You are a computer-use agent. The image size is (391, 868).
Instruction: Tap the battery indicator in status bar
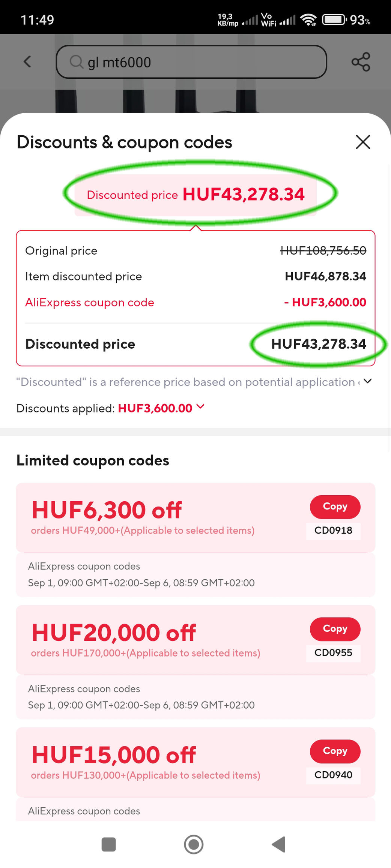pyautogui.click(x=334, y=19)
